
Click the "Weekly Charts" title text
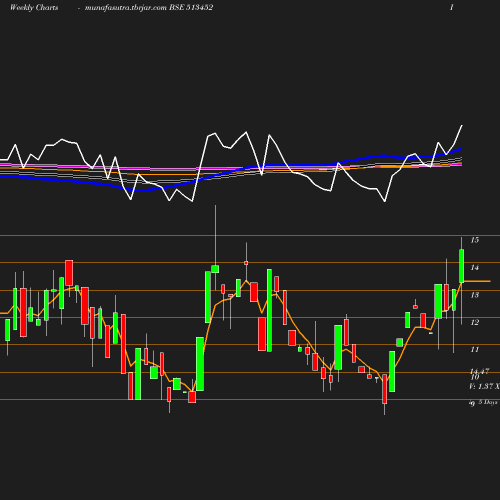[x=34, y=7]
